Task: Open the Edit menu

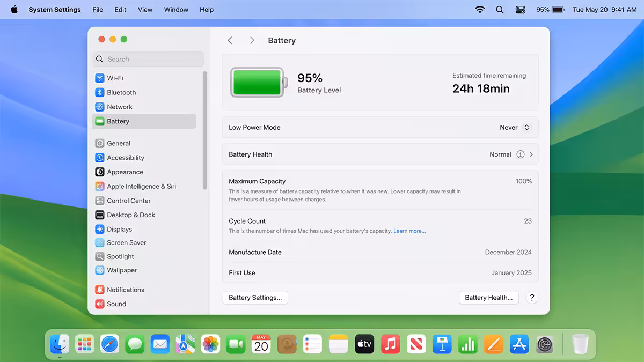Action: tap(121, 10)
